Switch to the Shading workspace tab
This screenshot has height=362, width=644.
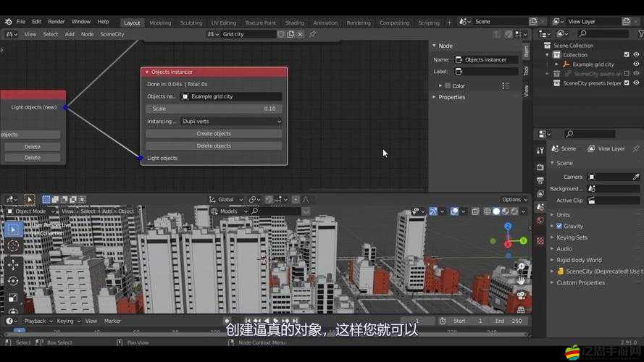[x=295, y=23]
